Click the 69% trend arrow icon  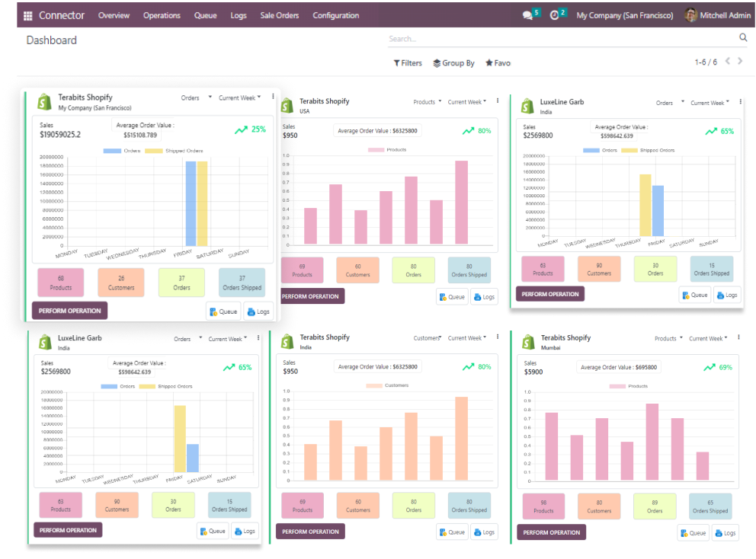[x=710, y=368]
